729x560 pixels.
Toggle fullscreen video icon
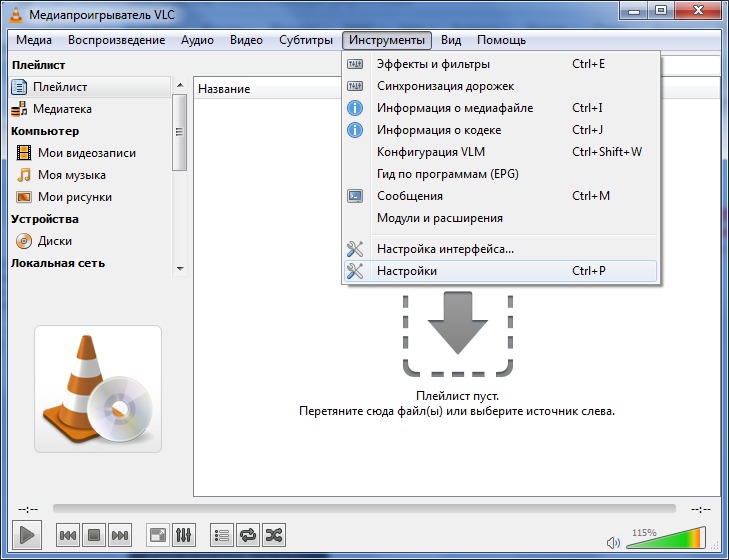point(158,535)
